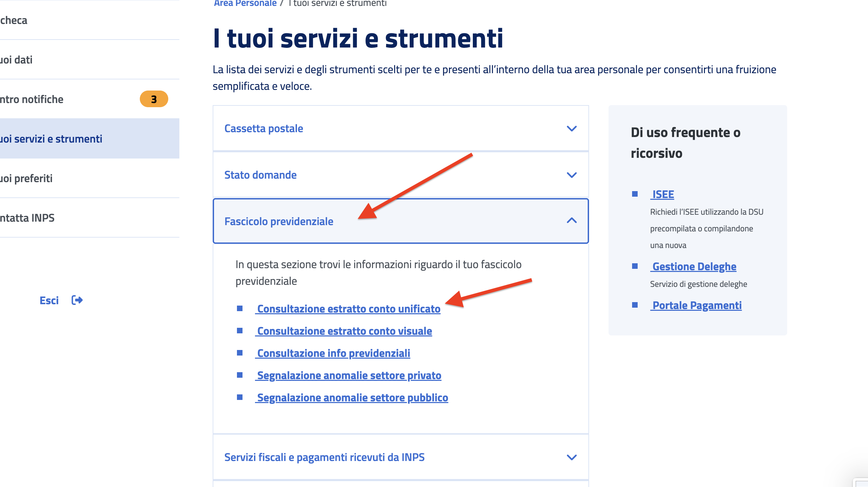
Task: Open the ISEE frequent service link
Action: tap(662, 194)
